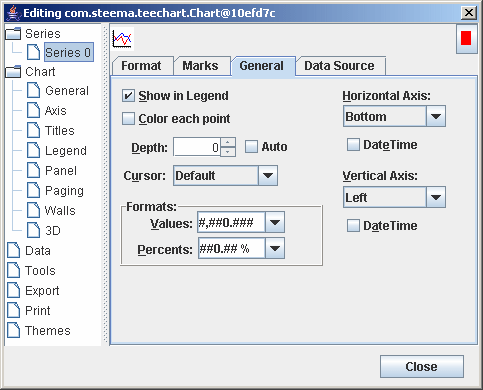Click the Java icon in title bar
The width and height of the screenshot is (483, 390).
point(13,13)
